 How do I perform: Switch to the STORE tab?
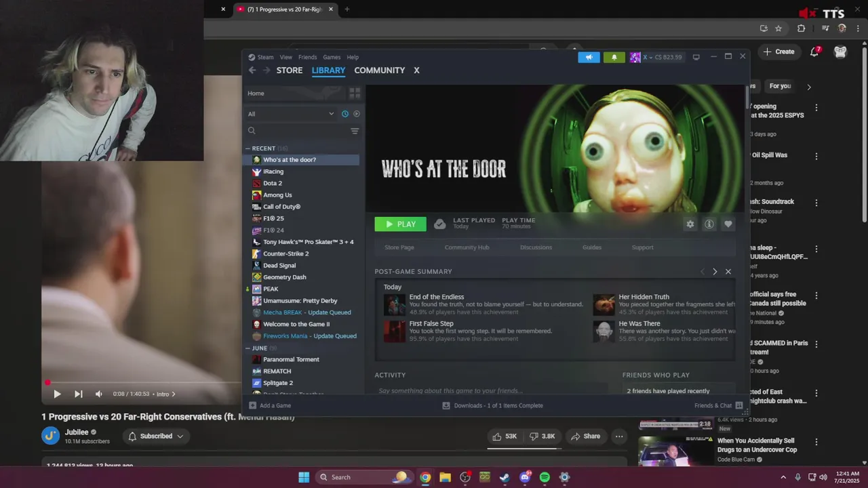(x=290, y=70)
